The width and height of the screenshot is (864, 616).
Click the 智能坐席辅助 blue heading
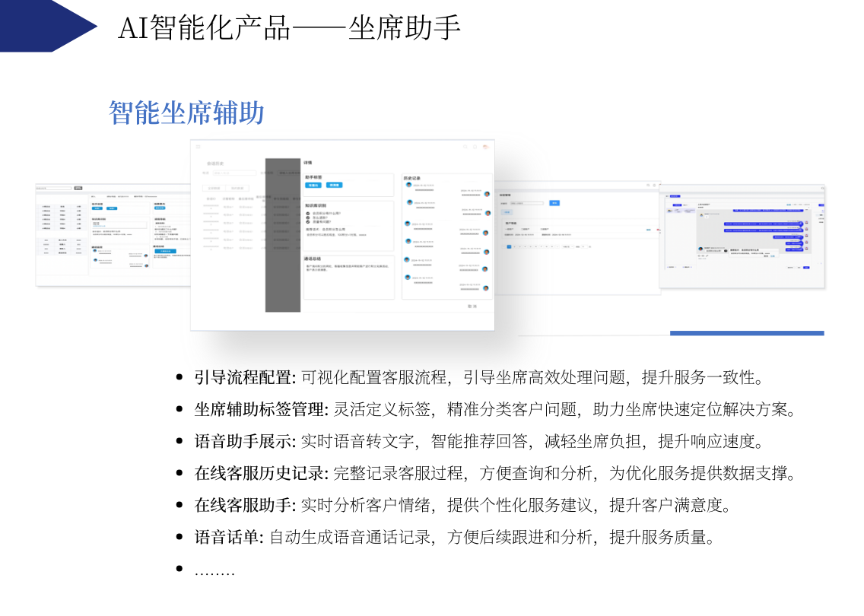[186, 113]
